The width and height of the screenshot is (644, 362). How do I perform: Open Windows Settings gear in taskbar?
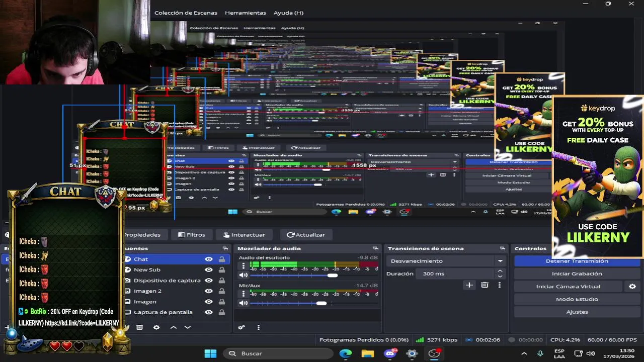412,353
